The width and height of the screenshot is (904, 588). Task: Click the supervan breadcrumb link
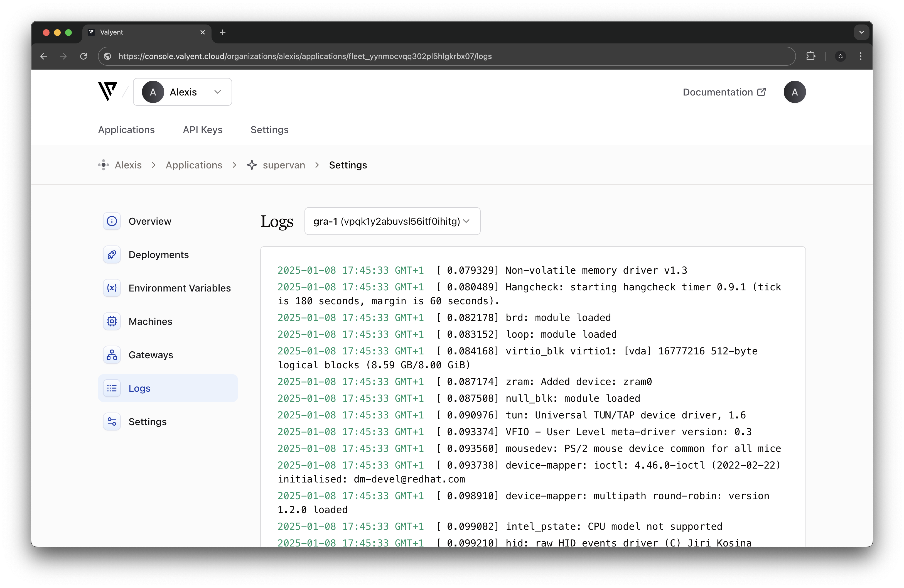click(283, 165)
